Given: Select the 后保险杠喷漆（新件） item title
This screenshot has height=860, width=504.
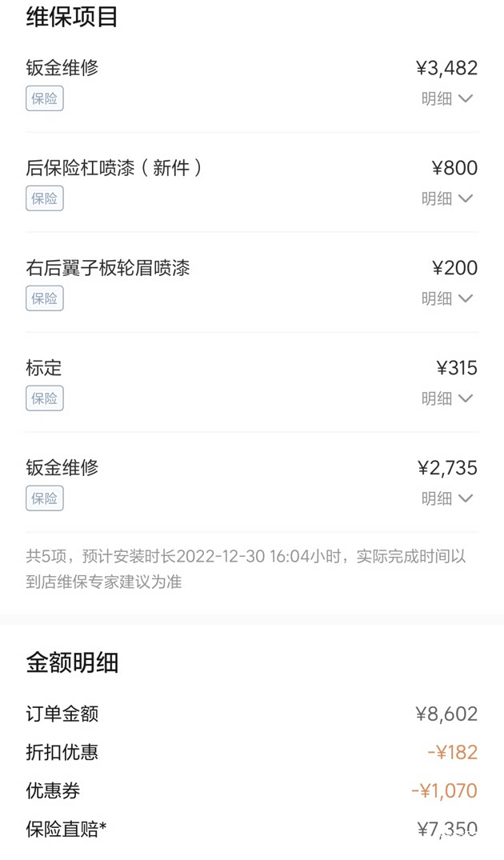Looking at the screenshot, I should pyautogui.click(x=114, y=168).
